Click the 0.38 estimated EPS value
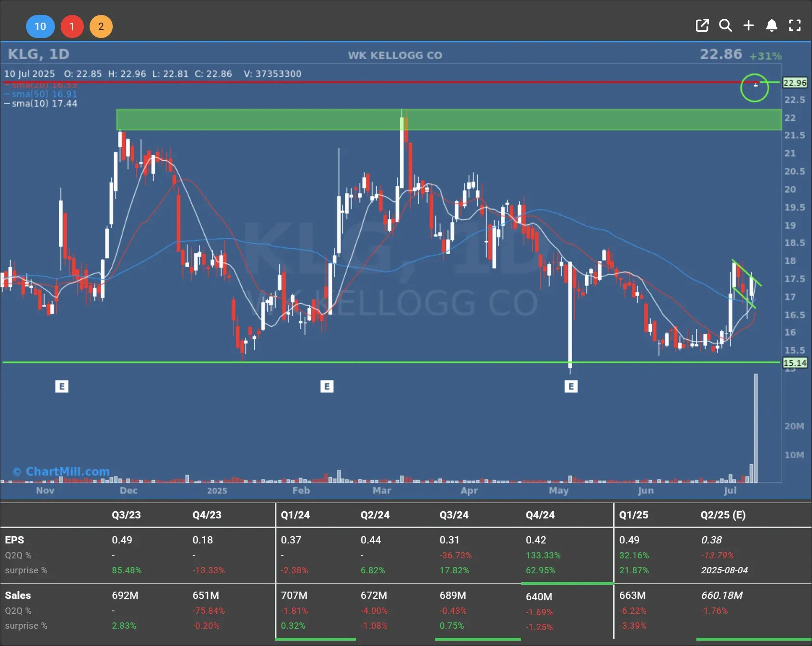The height and width of the screenshot is (646, 812). (711, 540)
